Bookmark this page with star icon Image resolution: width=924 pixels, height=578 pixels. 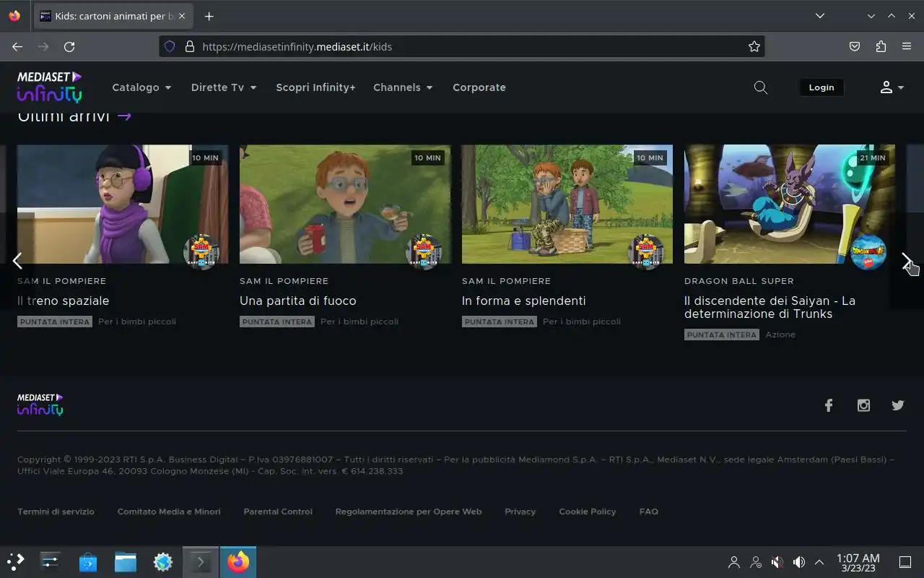pos(754,46)
